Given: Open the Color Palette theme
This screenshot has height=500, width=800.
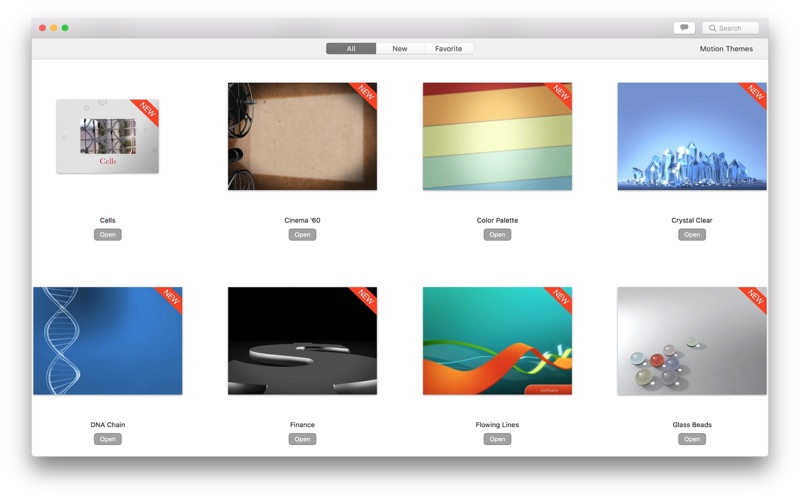Looking at the screenshot, I should [497, 235].
